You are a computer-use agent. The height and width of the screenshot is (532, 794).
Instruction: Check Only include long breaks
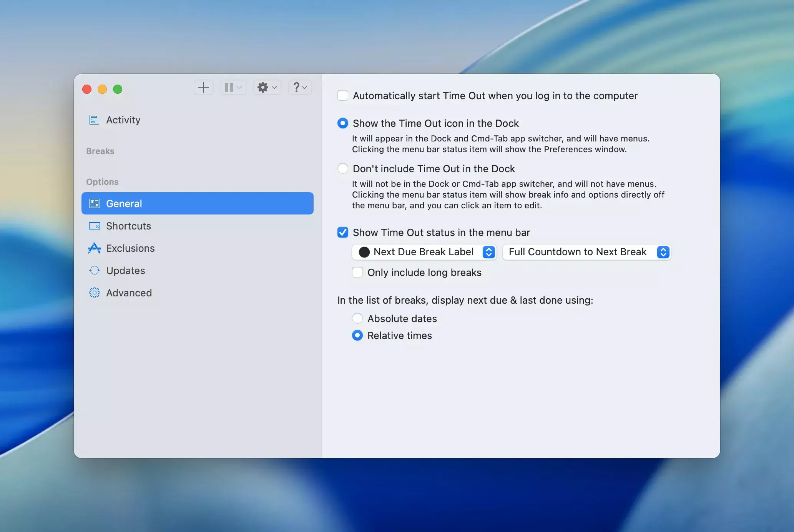pos(357,273)
